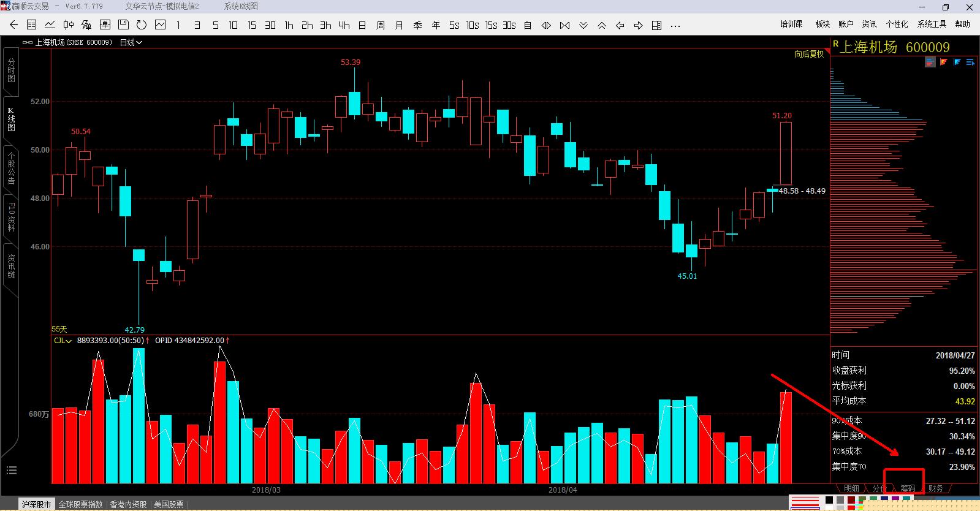Screen dimensions: 980x511
Task: Switch to 5-minute period
Action: click(x=215, y=25)
